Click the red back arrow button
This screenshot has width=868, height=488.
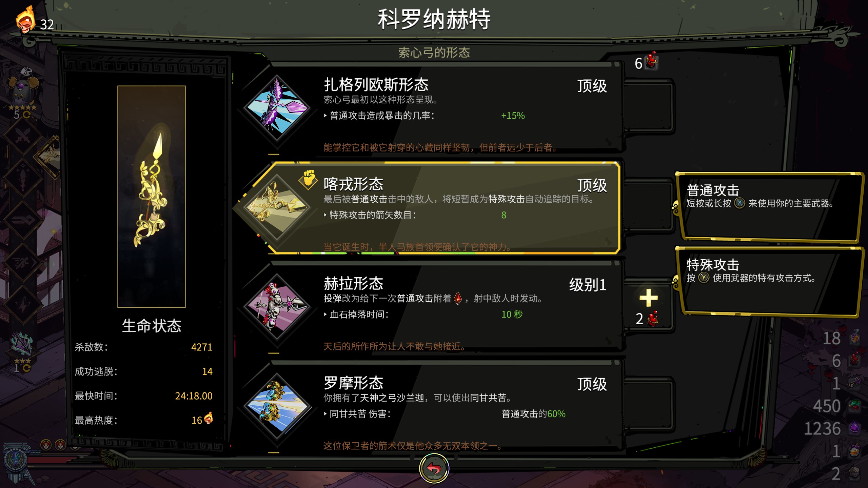(x=434, y=468)
